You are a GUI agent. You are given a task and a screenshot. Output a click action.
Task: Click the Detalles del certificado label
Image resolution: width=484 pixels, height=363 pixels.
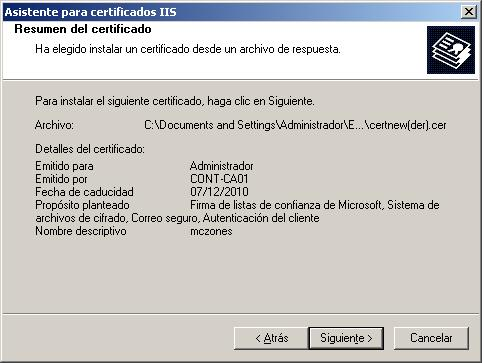click(90, 149)
